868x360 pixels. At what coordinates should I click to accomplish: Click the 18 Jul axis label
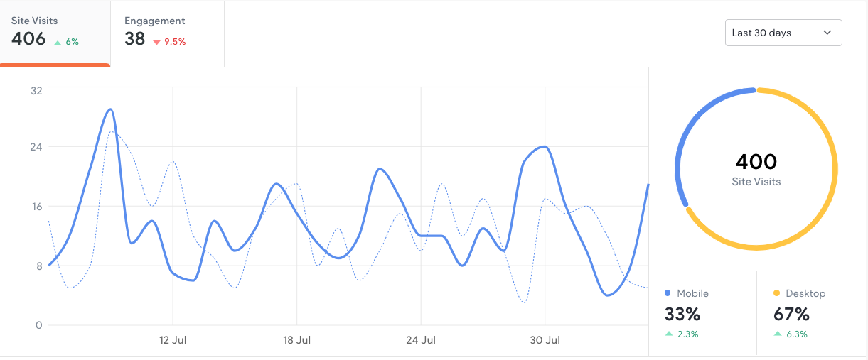point(297,340)
